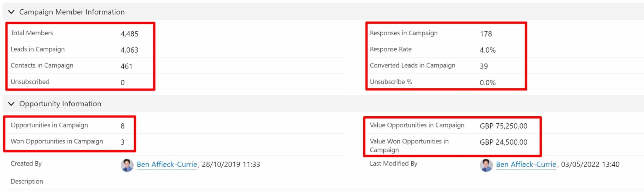Click the Responses in Campaign value 178
Image resolution: width=644 pixels, height=192 pixels.
[x=485, y=34]
